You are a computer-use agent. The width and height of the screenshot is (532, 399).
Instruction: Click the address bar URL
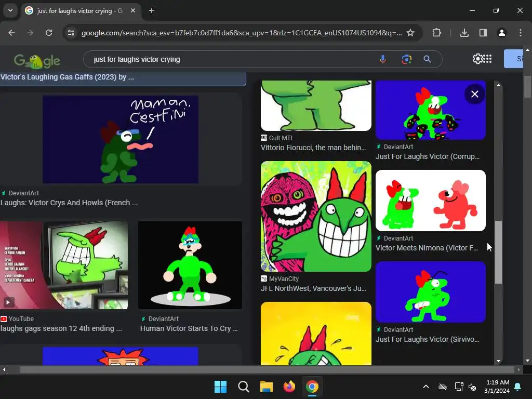click(x=242, y=33)
